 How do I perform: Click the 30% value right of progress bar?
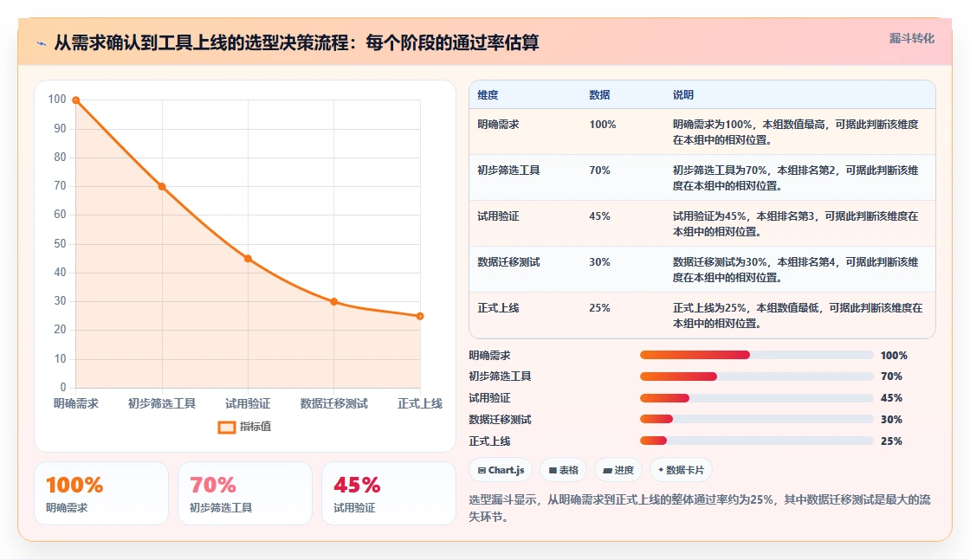891,420
